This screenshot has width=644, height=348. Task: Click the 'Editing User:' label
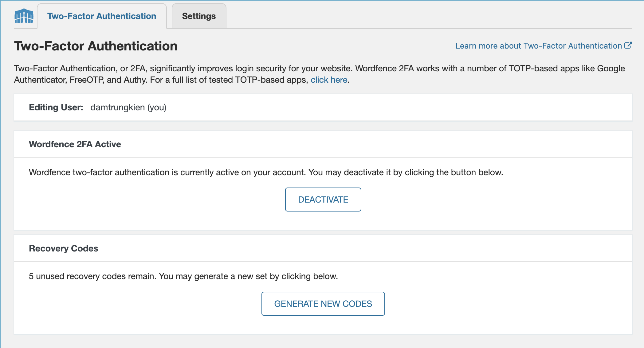point(56,107)
